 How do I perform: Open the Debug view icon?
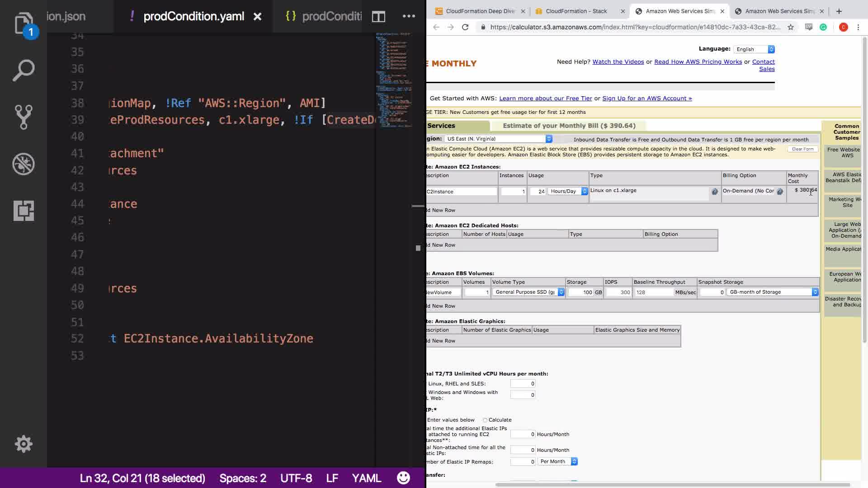[x=23, y=164]
